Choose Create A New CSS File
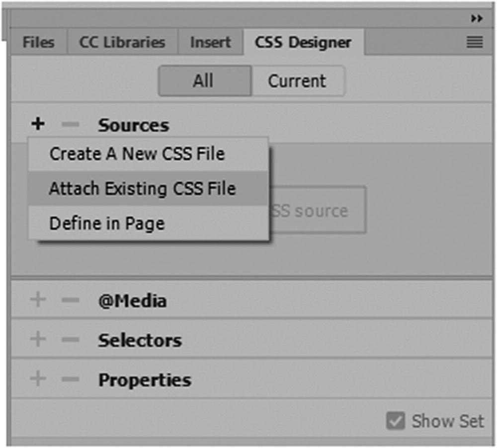This screenshot has width=497, height=448. pyautogui.click(x=137, y=154)
